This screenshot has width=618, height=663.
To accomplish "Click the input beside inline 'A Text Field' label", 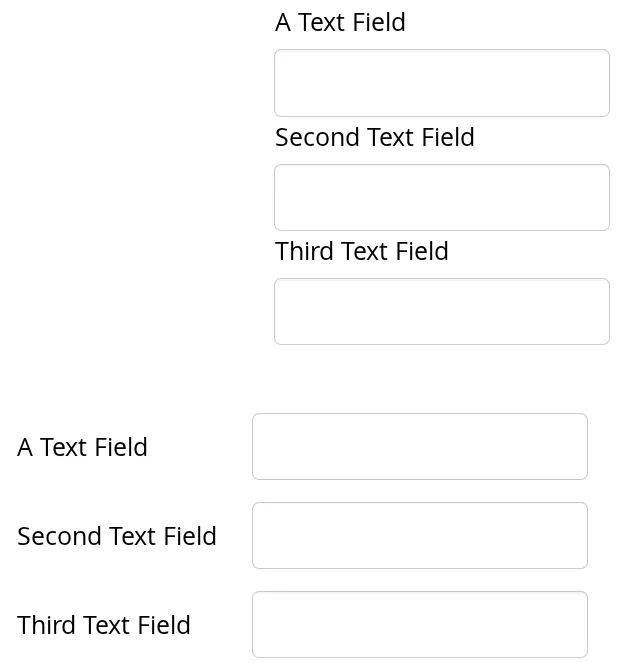I will (419, 447).
